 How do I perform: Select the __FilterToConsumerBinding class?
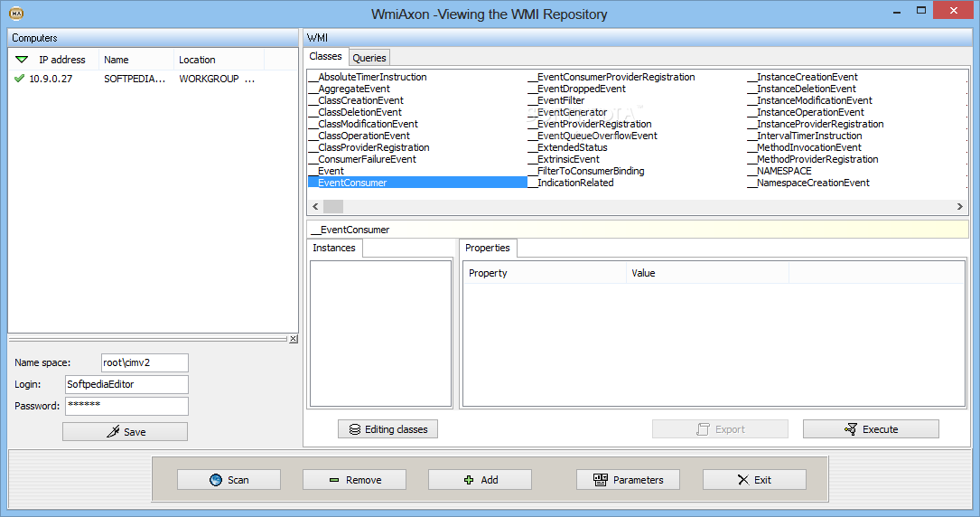(x=586, y=171)
